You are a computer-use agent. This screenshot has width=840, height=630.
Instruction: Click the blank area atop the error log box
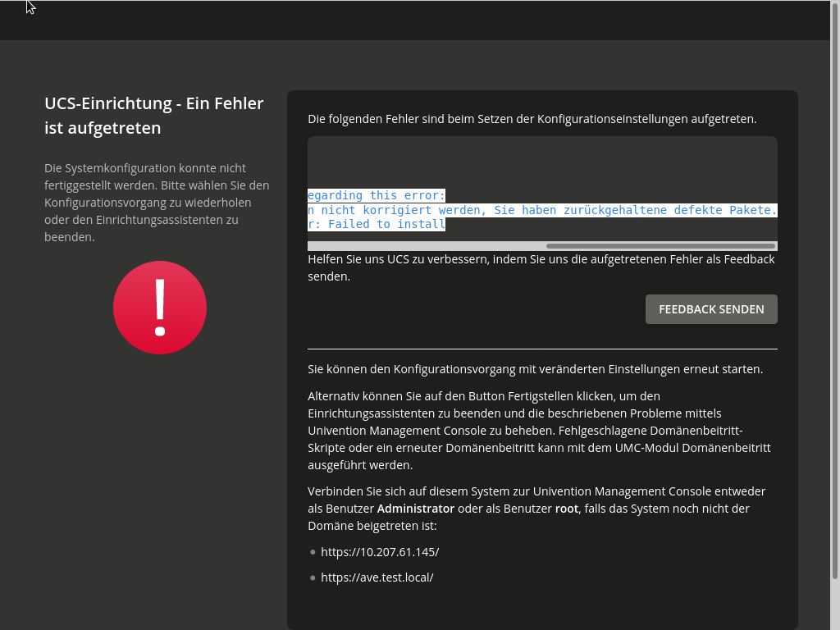point(541,160)
